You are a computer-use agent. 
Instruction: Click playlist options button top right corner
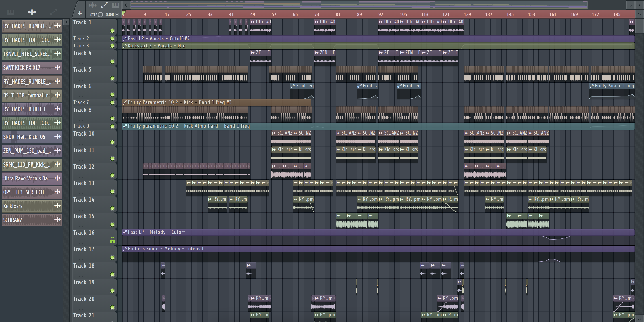639,5
